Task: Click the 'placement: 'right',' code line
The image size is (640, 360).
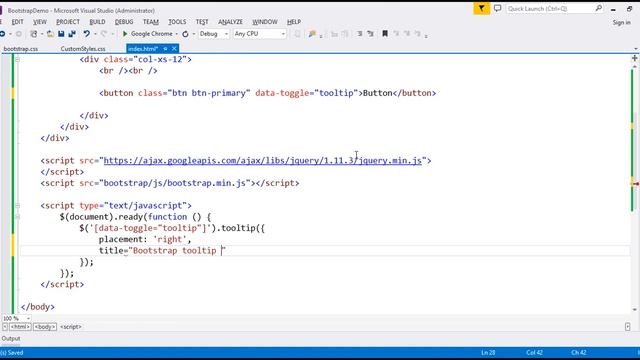Action: click(x=145, y=239)
